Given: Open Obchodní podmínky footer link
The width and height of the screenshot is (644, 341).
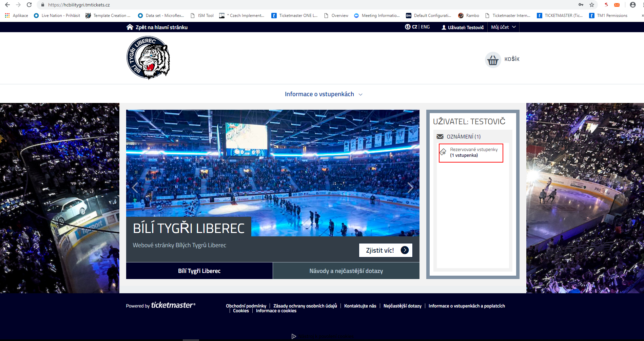Looking at the screenshot, I should pyautogui.click(x=246, y=306).
